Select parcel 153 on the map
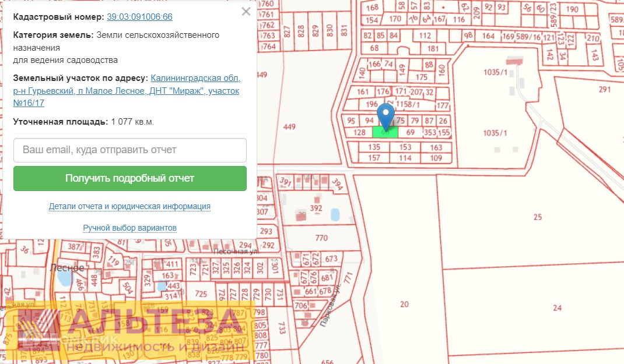This screenshot has height=364, width=624. 405,147
